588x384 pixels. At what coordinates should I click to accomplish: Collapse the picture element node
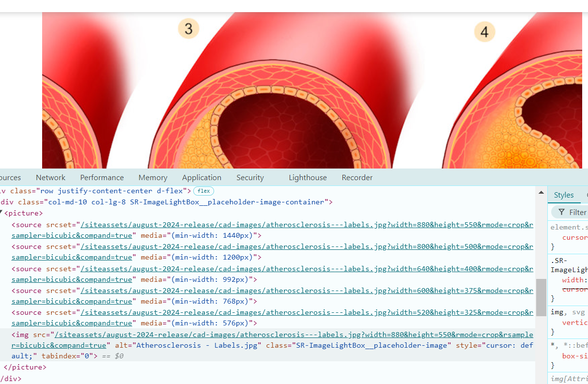[x=1, y=213]
